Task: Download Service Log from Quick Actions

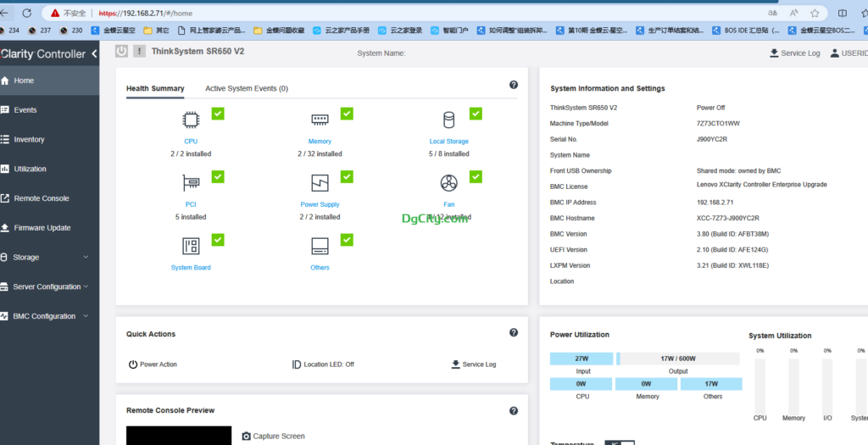Action: click(x=474, y=364)
